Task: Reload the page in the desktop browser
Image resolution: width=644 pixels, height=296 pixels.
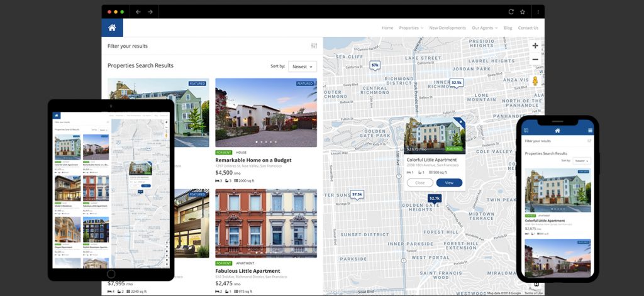Action: coord(511,12)
